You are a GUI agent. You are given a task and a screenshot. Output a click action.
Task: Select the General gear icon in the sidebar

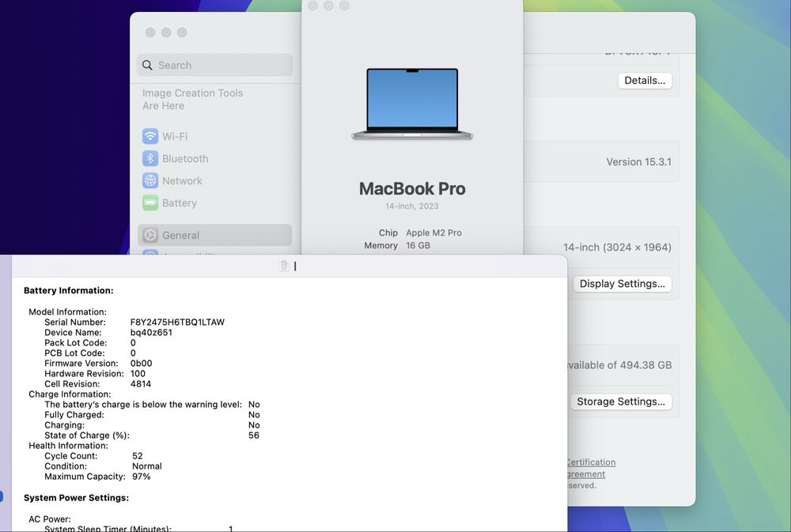point(149,235)
